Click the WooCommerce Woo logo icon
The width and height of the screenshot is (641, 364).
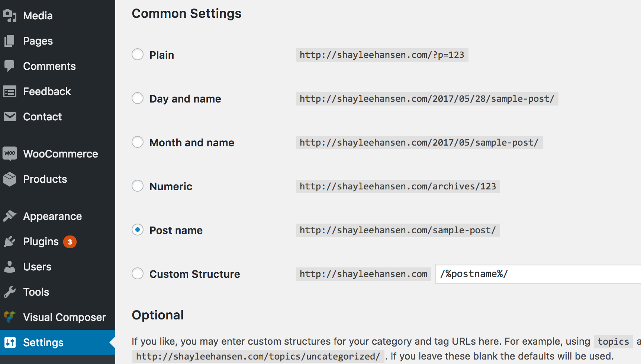coord(10,153)
